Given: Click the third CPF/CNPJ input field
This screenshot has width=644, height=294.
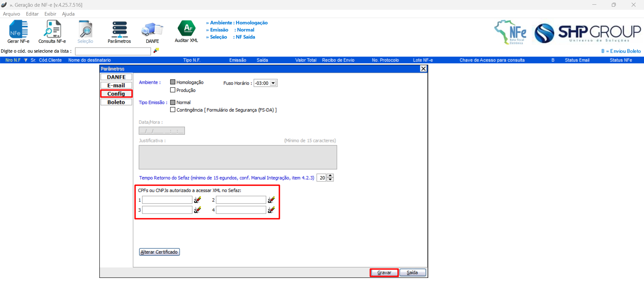Looking at the screenshot, I should pos(167,210).
